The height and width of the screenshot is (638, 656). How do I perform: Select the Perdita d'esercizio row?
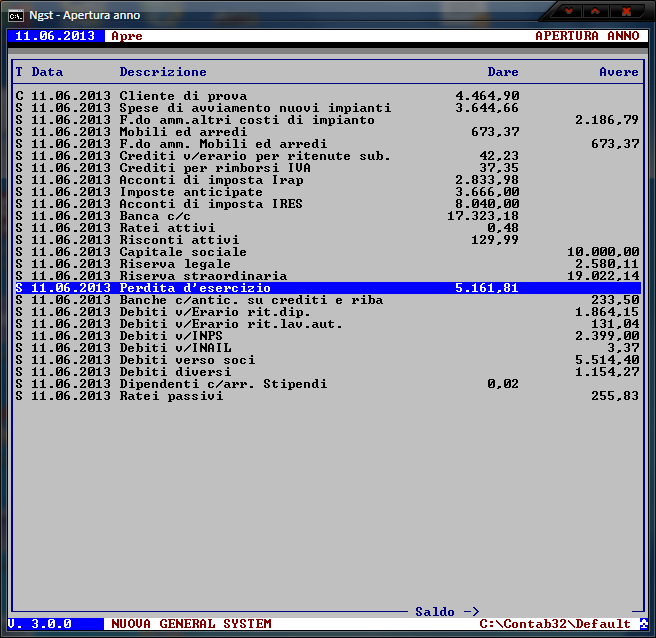pyautogui.click(x=194, y=288)
